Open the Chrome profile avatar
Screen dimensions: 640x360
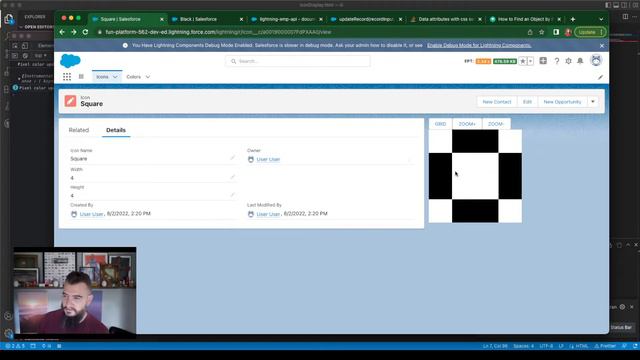[568, 32]
